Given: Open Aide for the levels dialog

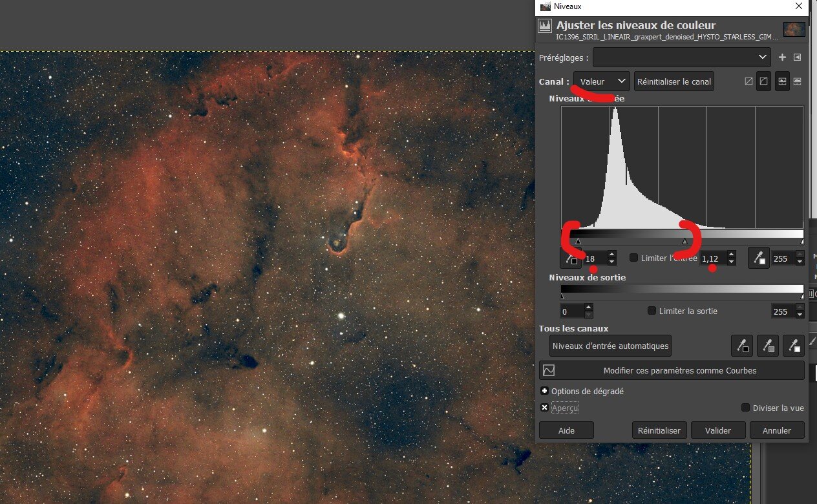Looking at the screenshot, I should coord(566,430).
